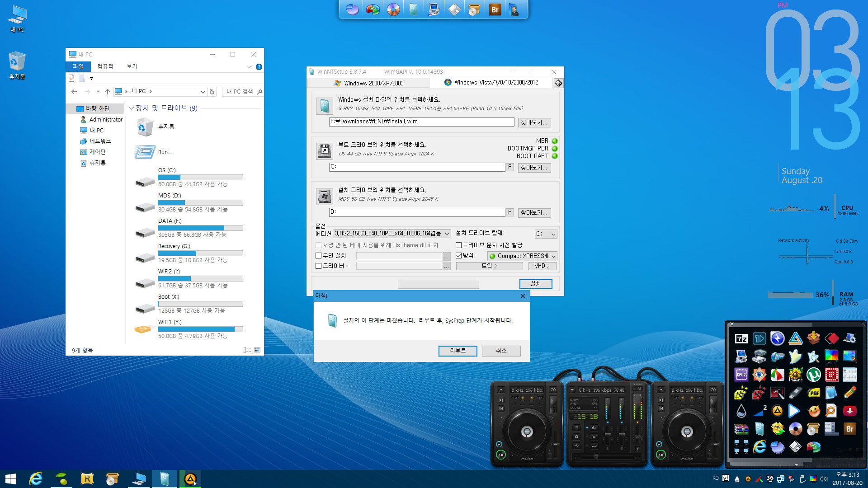The width and height of the screenshot is (868, 488).
Task: Open EasyBCD computer icon in top dock
Action: click(x=434, y=9)
